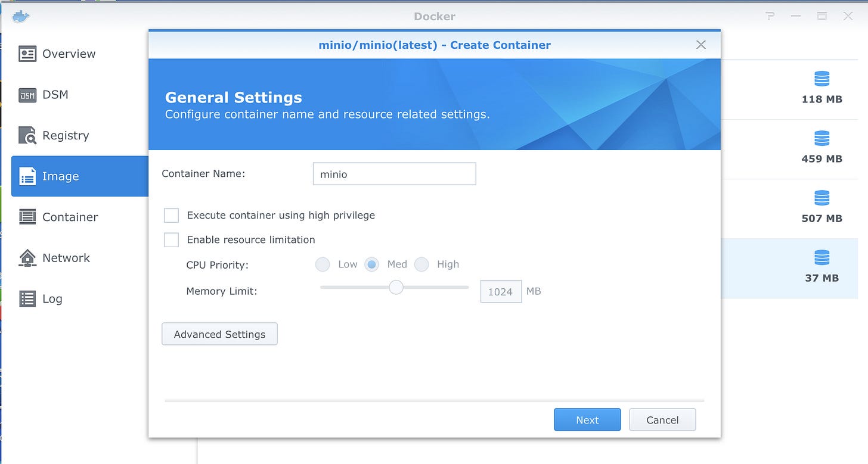Click the 507 MB image size text

821,218
